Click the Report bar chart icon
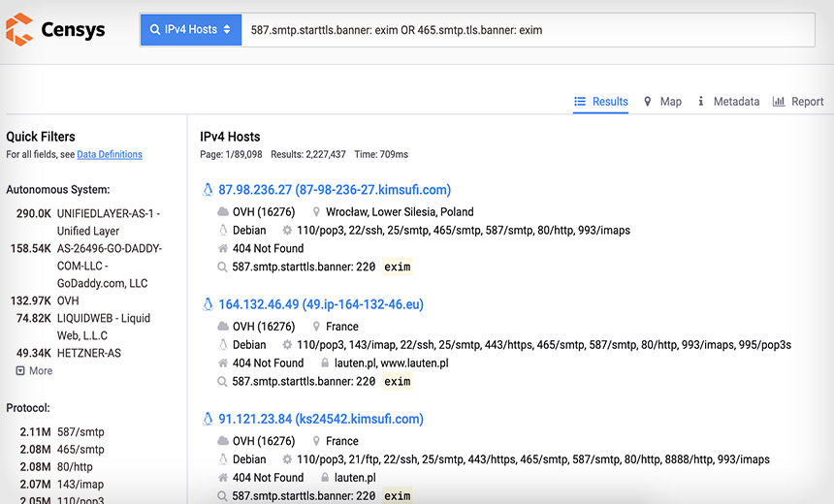834x504 pixels. coord(779,102)
